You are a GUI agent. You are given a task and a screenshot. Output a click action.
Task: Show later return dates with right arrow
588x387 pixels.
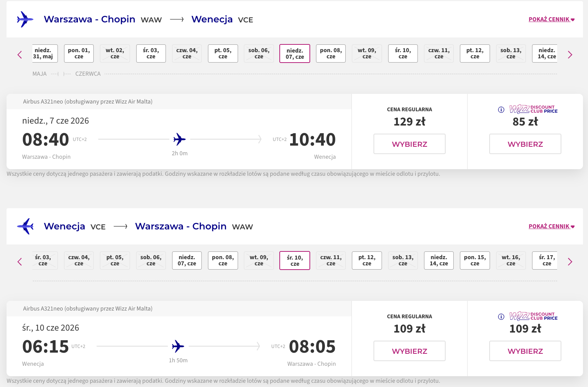(570, 262)
